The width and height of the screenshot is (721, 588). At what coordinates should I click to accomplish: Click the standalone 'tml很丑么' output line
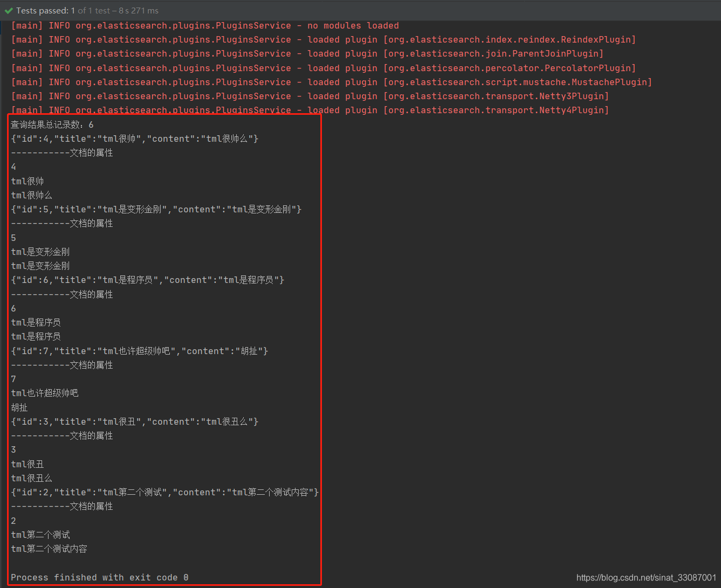tap(32, 478)
